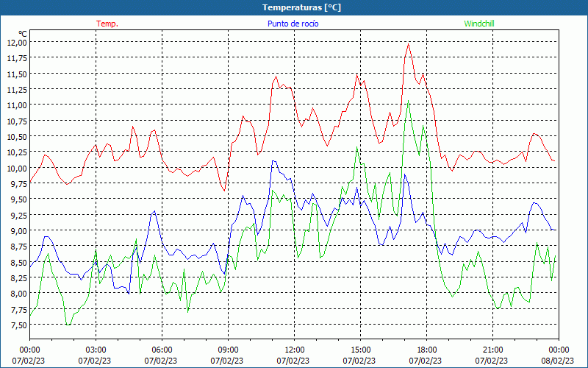Click the '°C' unit label on the y-axis

pyautogui.click(x=23, y=34)
